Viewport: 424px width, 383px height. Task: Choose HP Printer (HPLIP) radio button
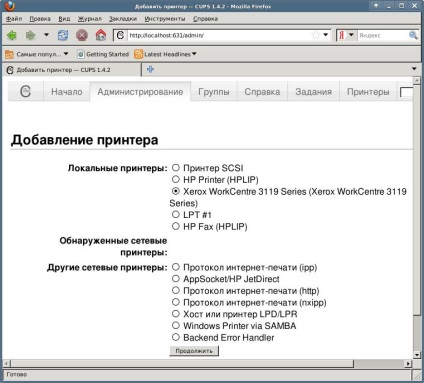(x=176, y=179)
